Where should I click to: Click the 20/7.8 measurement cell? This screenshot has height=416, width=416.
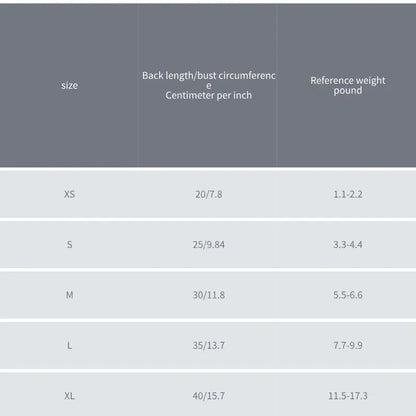(209, 194)
